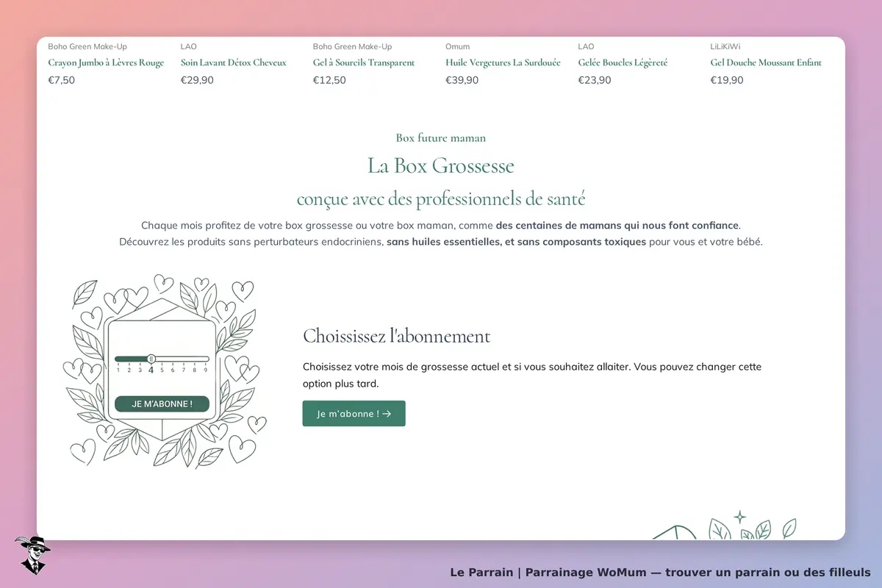This screenshot has width=882, height=588.
Task: Click the €12,50 price
Action: pyautogui.click(x=329, y=80)
